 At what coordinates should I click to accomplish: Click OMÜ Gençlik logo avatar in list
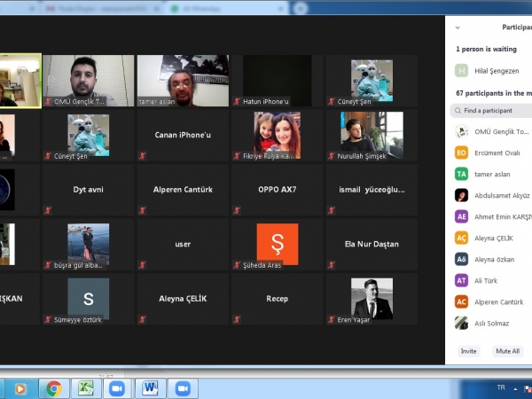[x=461, y=131]
